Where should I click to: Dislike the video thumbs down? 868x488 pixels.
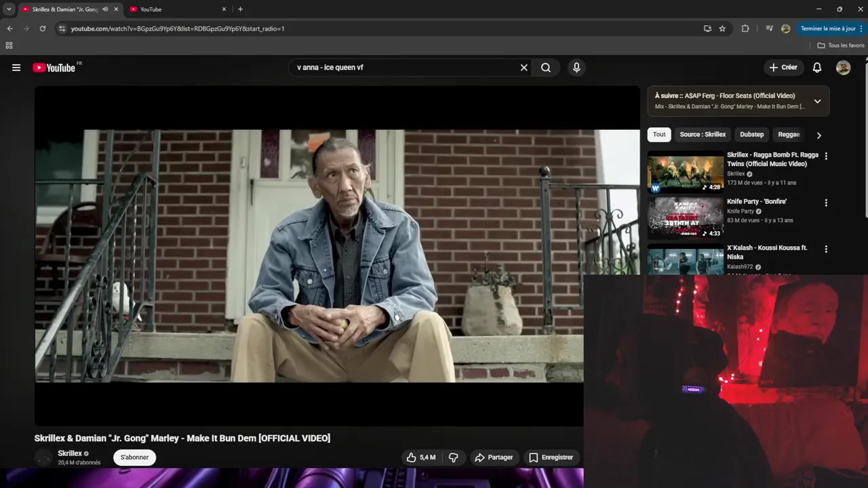(454, 457)
